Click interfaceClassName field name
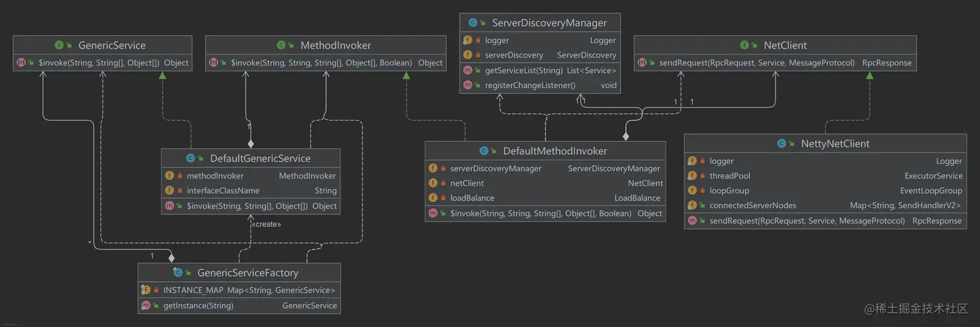The image size is (980, 327). [223, 190]
